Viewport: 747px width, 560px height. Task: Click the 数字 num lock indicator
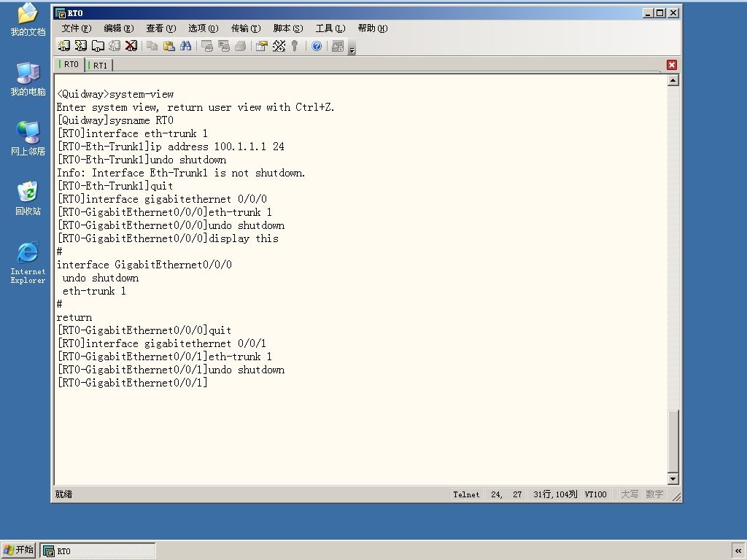tap(654, 494)
